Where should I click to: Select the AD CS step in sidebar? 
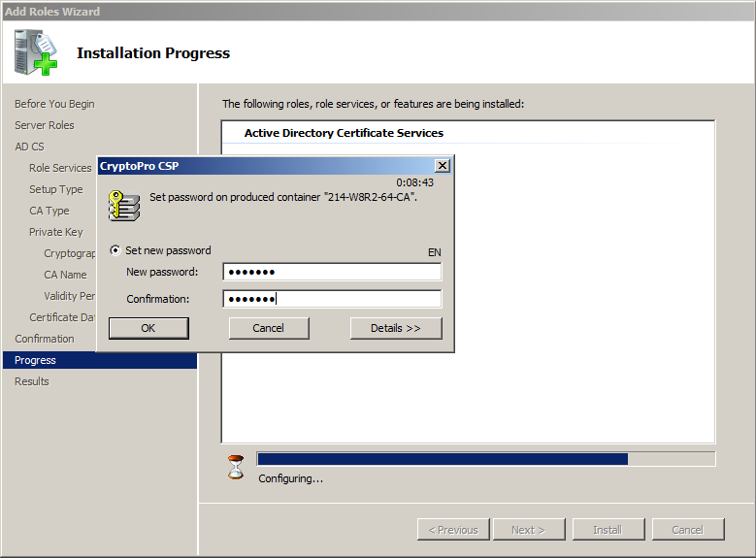click(x=29, y=147)
